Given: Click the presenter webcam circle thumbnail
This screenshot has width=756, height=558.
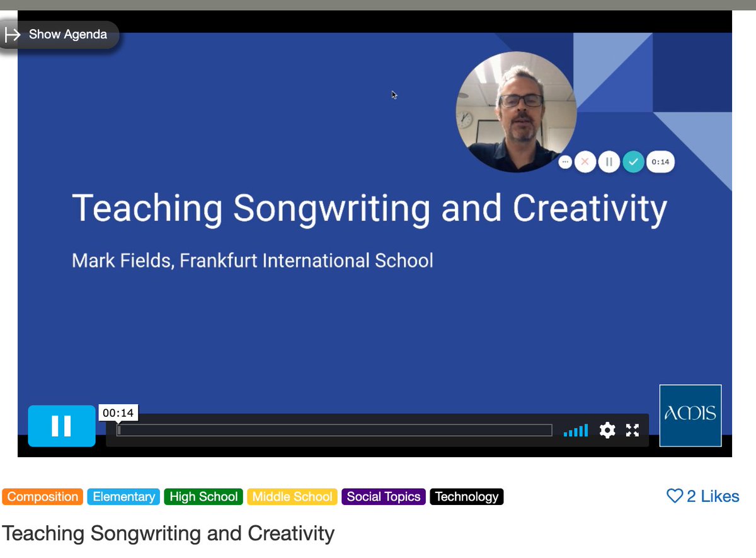Looking at the screenshot, I should pyautogui.click(x=516, y=112).
